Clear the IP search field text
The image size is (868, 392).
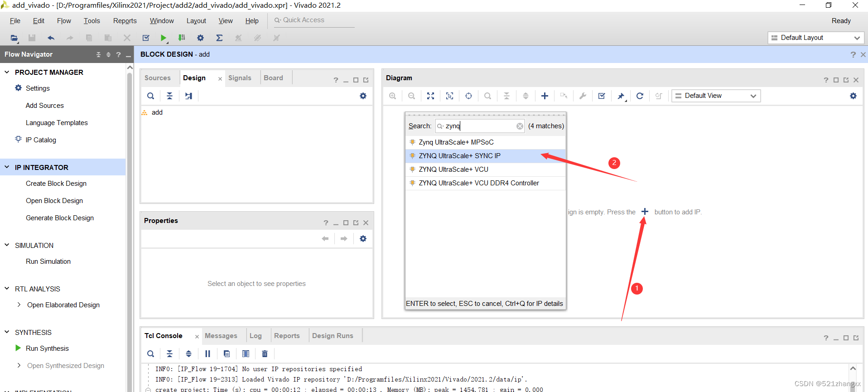coord(520,126)
